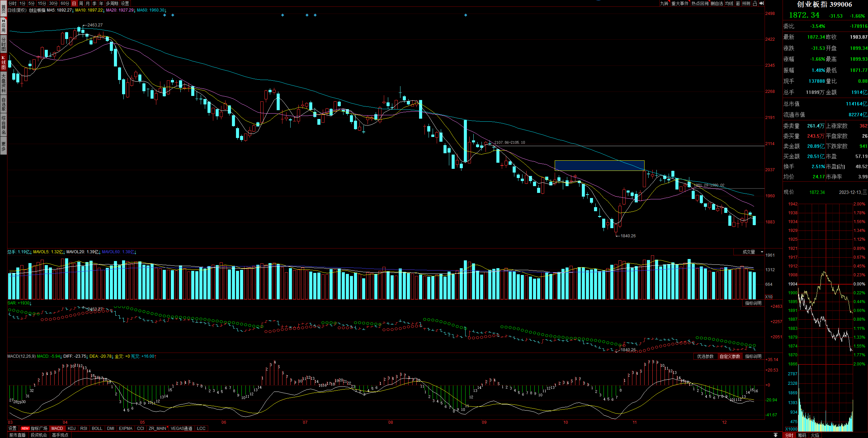Expand 更多 in left sidebar

point(3,146)
